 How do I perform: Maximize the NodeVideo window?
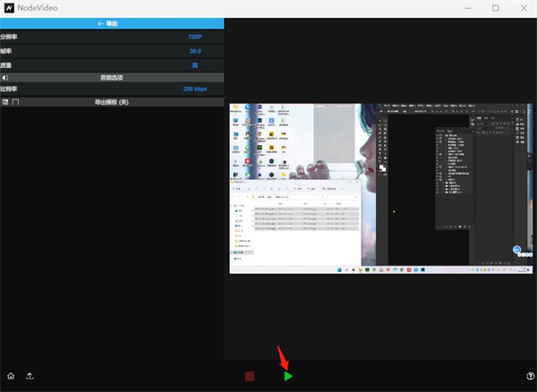[x=496, y=8]
